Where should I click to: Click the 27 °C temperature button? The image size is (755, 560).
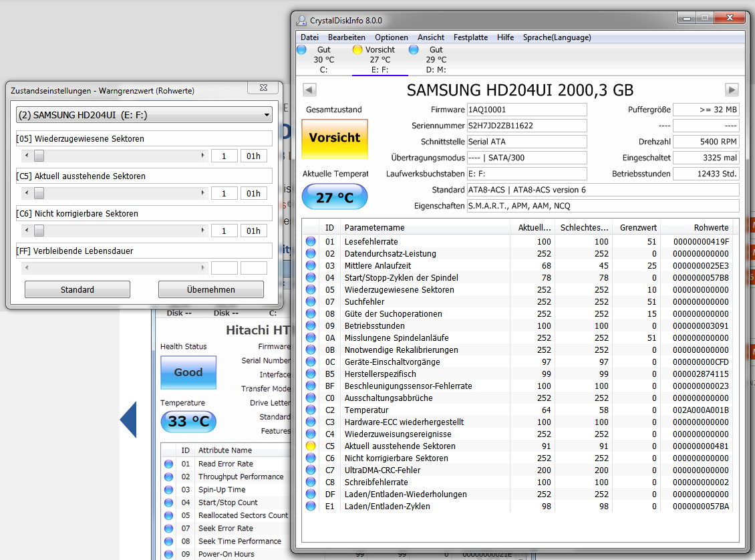pos(335,197)
